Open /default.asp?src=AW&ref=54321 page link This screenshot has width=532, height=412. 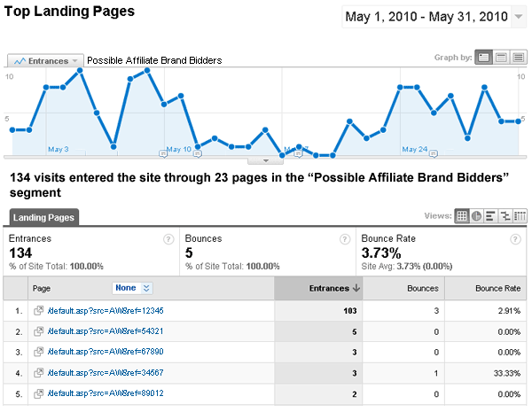[x=106, y=331]
